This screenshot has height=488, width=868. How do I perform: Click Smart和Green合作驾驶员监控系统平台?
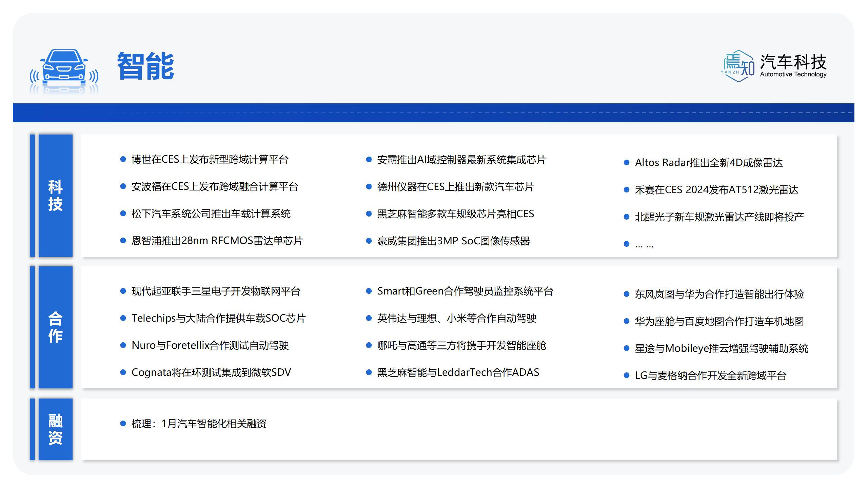pos(465,291)
